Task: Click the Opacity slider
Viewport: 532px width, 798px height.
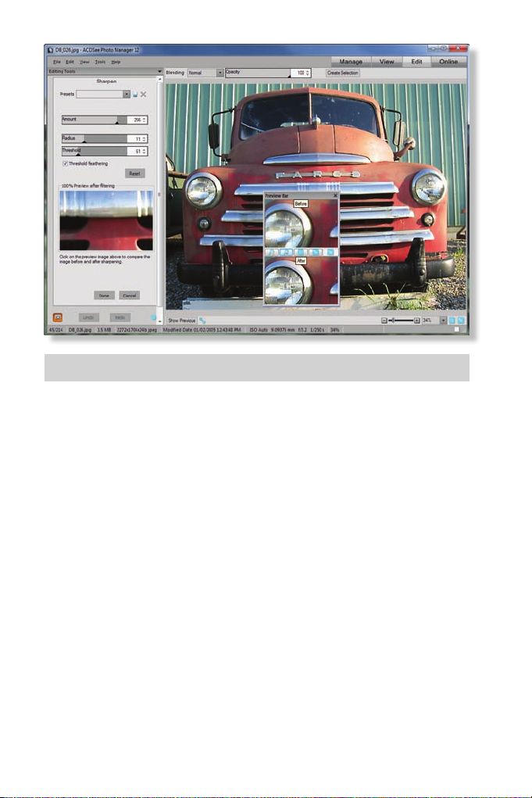Action: pos(259,73)
